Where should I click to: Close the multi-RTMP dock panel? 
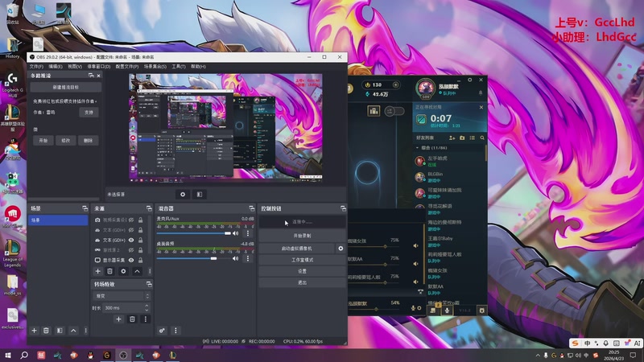point(98,76)
